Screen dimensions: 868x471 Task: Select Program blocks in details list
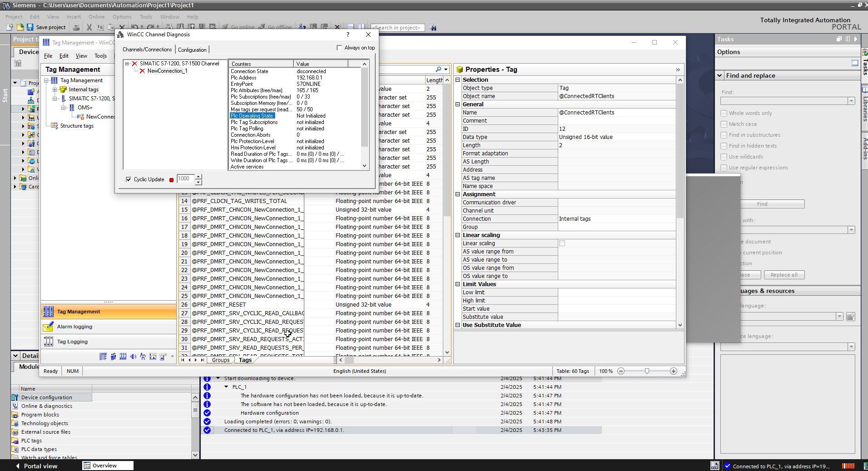[40, 415]
